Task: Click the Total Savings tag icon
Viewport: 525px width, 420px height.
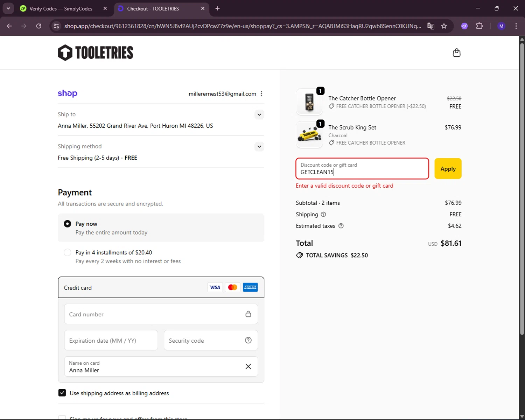Action: [x=300, y=255]
